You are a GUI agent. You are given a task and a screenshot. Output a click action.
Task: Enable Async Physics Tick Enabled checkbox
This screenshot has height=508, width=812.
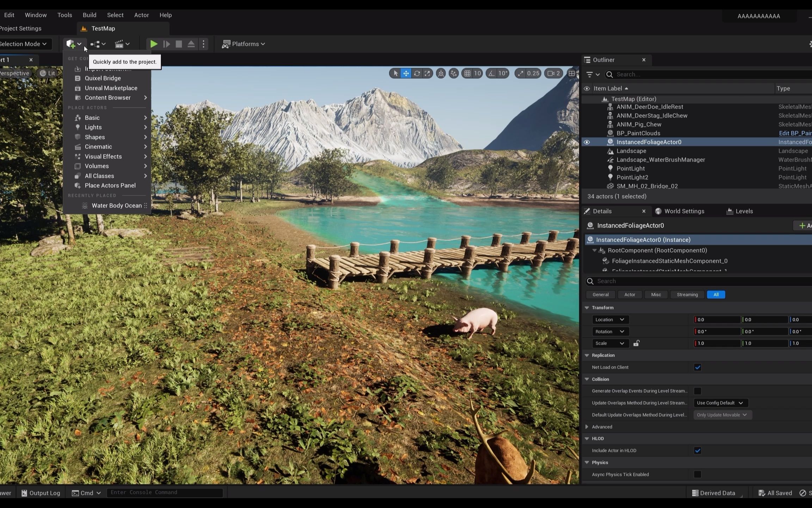click(x=697, y=474)
